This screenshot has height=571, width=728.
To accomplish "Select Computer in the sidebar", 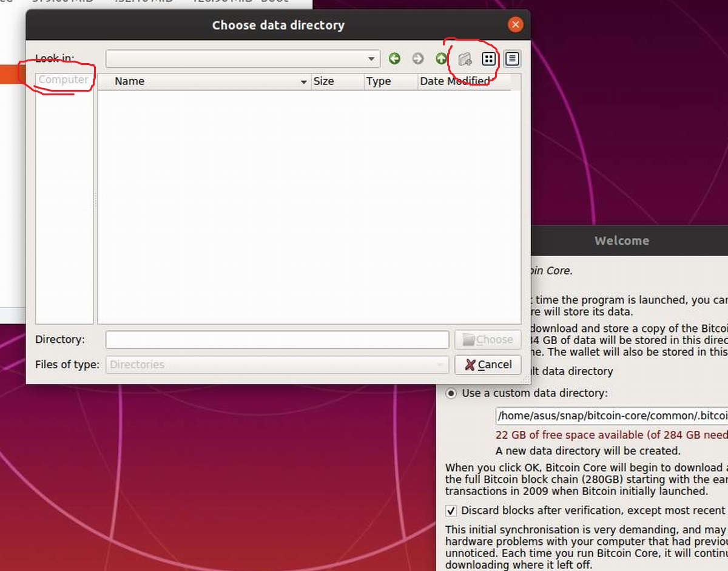I will [x=64, y=79].
